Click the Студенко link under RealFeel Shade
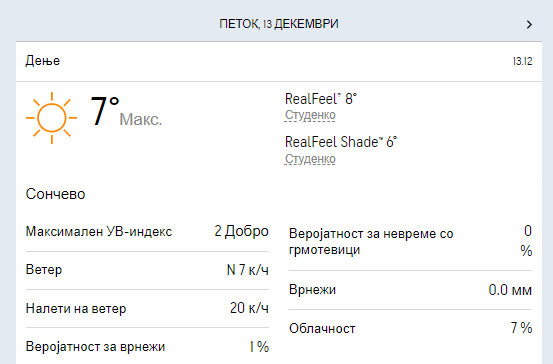 (310, 159)
